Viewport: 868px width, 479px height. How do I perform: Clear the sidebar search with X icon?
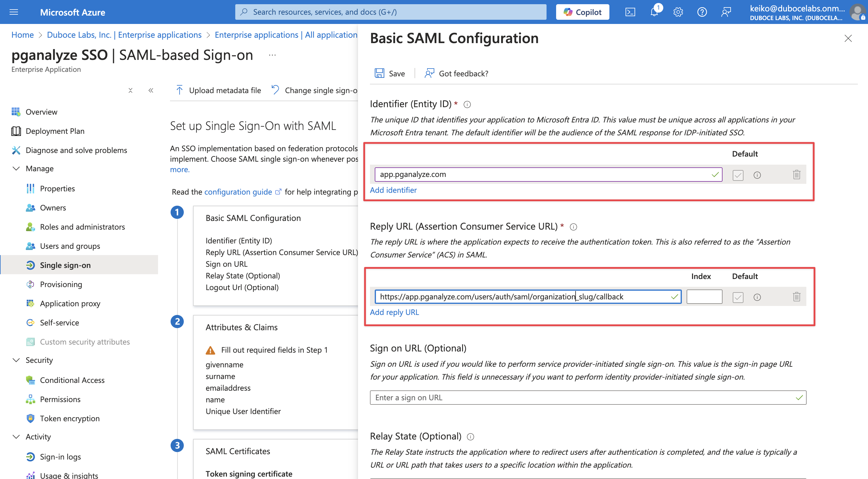click(x=130, y=90)
